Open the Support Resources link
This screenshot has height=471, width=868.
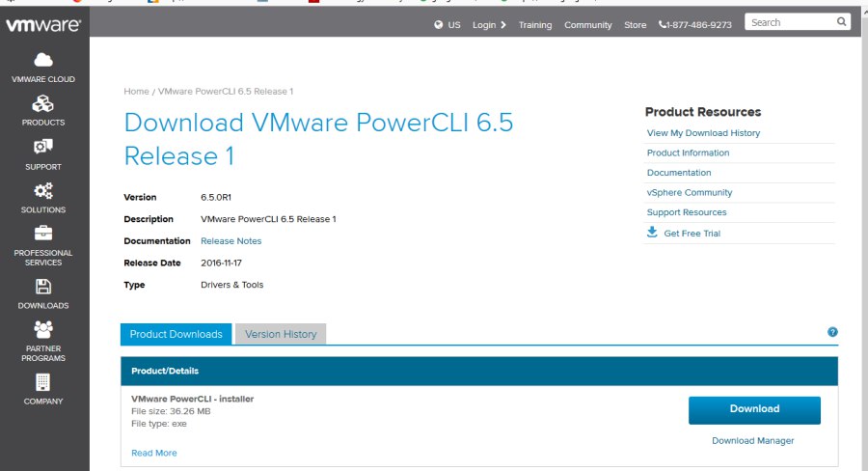click(x=687, y=212)
